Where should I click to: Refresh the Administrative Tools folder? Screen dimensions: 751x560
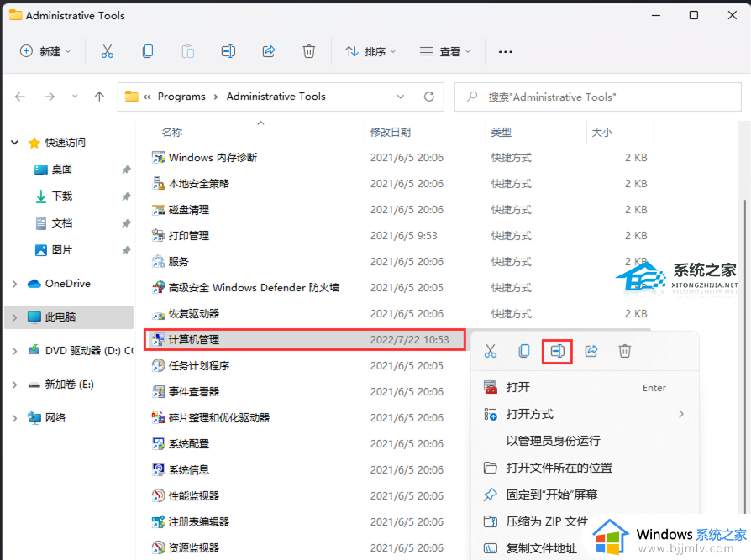[x=429, y=97]
